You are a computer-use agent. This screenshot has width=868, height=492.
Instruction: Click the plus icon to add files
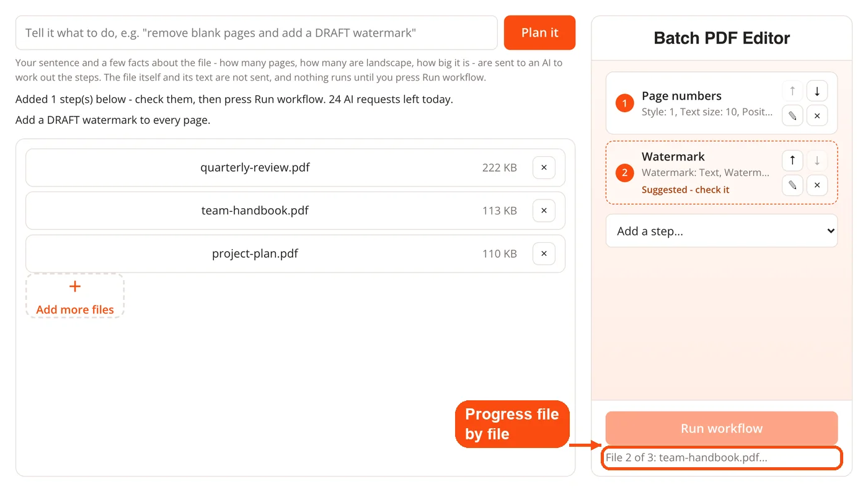(75, 286)
